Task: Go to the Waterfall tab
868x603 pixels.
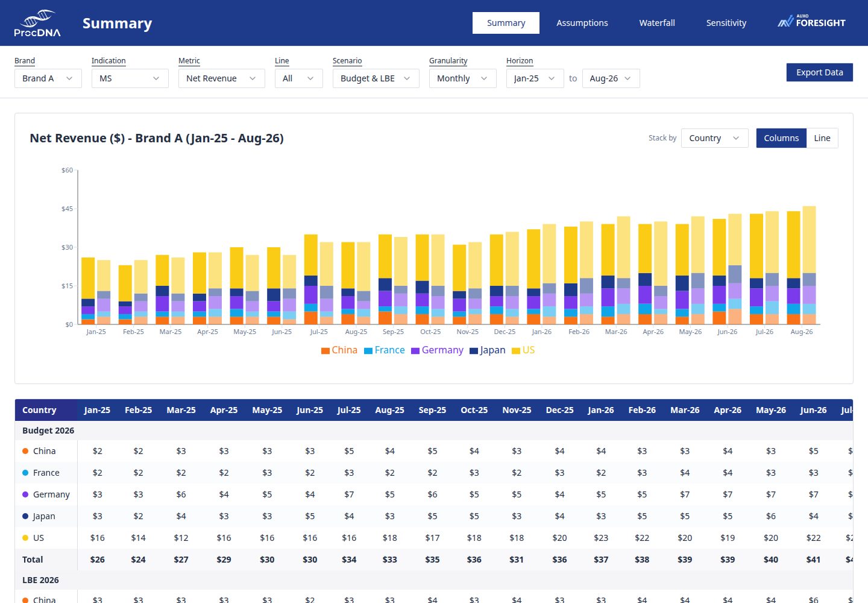Action: [657, 23]
